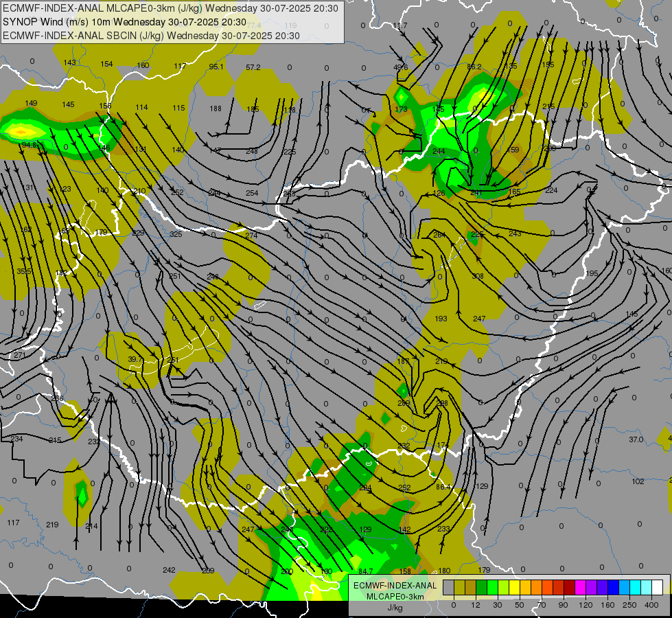Click the map value 242

coord(169,570)
